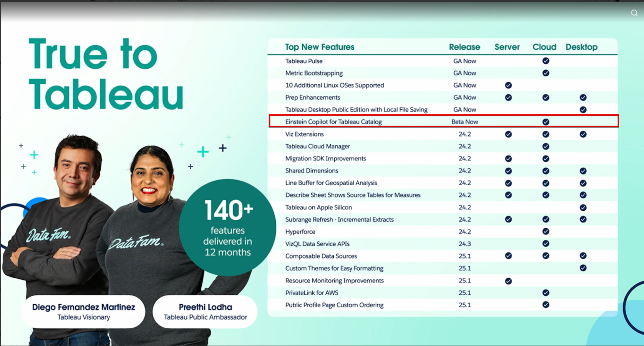The height and width of the screenshot is (346, 644).
Task: Expand the Server column header
Action: pyautogui.click(x=507, y=47)
